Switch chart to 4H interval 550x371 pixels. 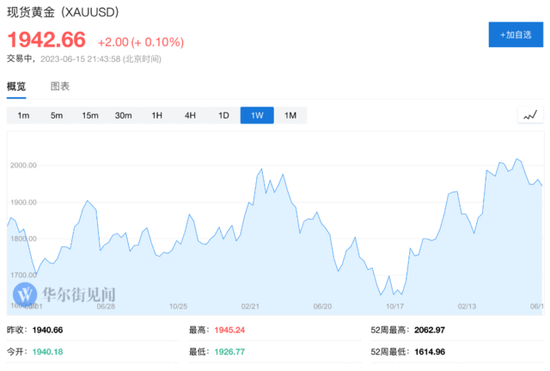[x=190, y=115]
